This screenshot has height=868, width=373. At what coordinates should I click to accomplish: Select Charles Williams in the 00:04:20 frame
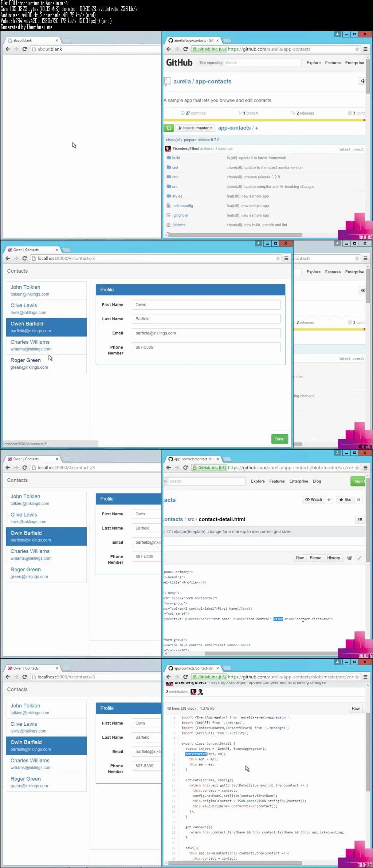(46, 764)
